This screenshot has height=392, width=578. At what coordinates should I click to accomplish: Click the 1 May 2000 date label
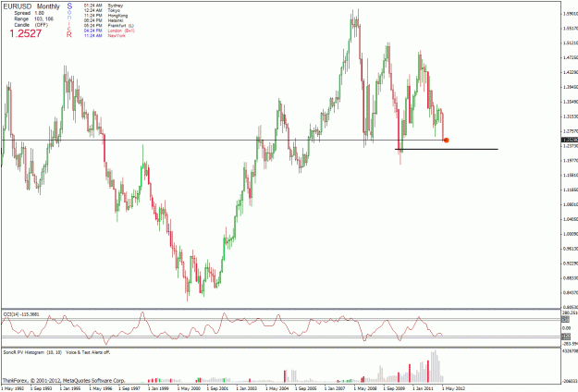[x=189, y=388]
